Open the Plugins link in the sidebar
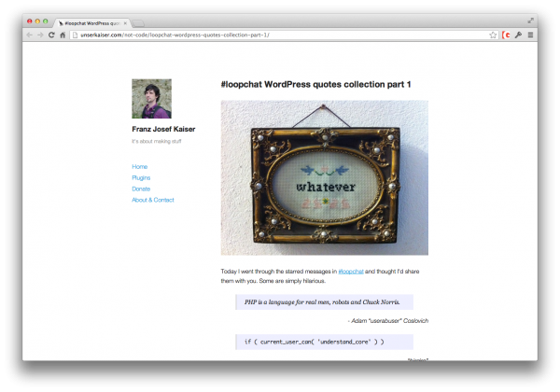This screenshot has width=560, height=392. [141, 177]
